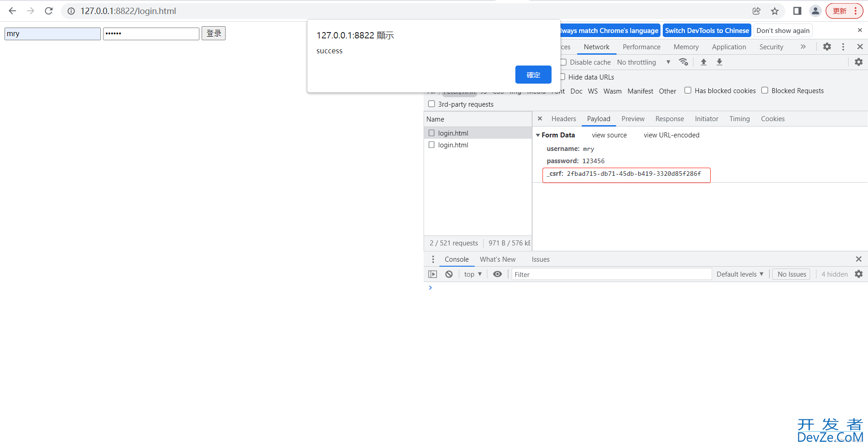Open the Application tab

coord(729,47)
